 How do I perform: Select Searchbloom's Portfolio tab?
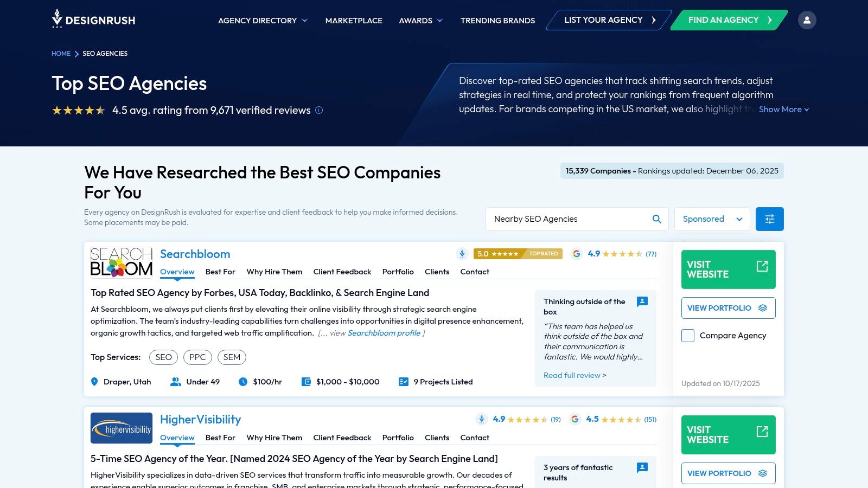(x=398, y=272)
